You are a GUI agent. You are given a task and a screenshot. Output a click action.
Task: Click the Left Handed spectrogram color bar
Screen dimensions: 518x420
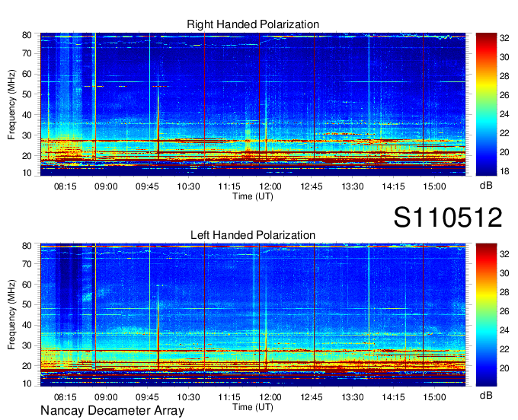click(486, 315)
